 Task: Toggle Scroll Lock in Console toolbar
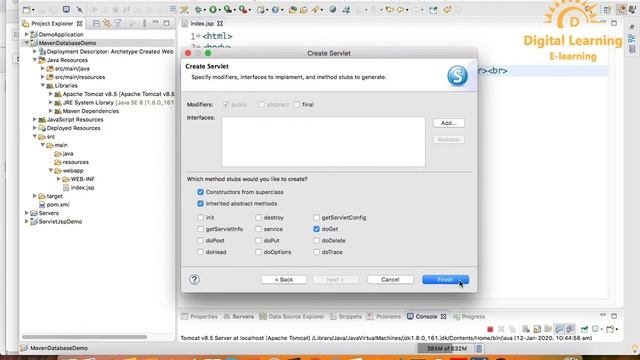[x=537, y=329]
